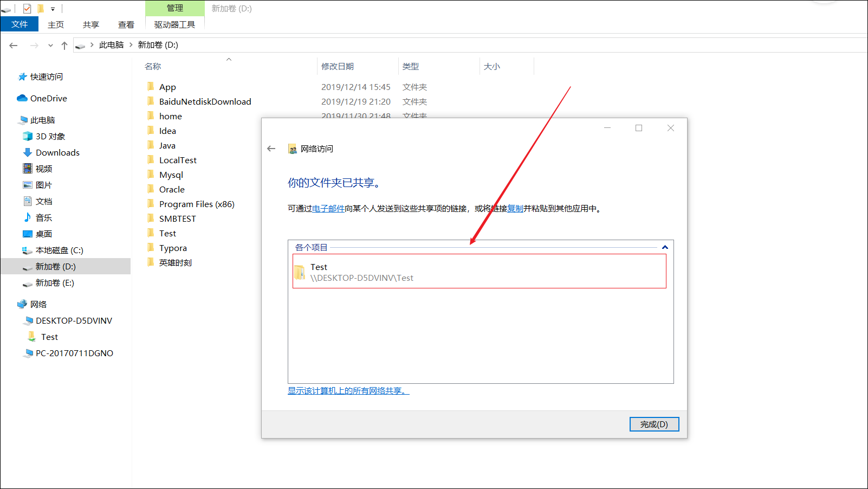Click the Typora folder icon
Image resolution: width=868 pixels, height=489 pixels.
click(151, 247)
